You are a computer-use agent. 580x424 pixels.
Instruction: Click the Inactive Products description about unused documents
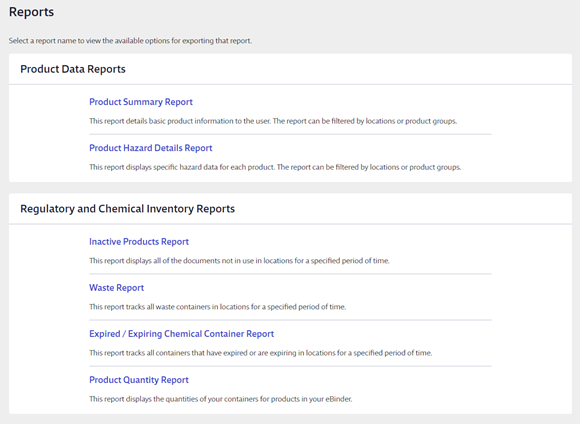point(239,261)
